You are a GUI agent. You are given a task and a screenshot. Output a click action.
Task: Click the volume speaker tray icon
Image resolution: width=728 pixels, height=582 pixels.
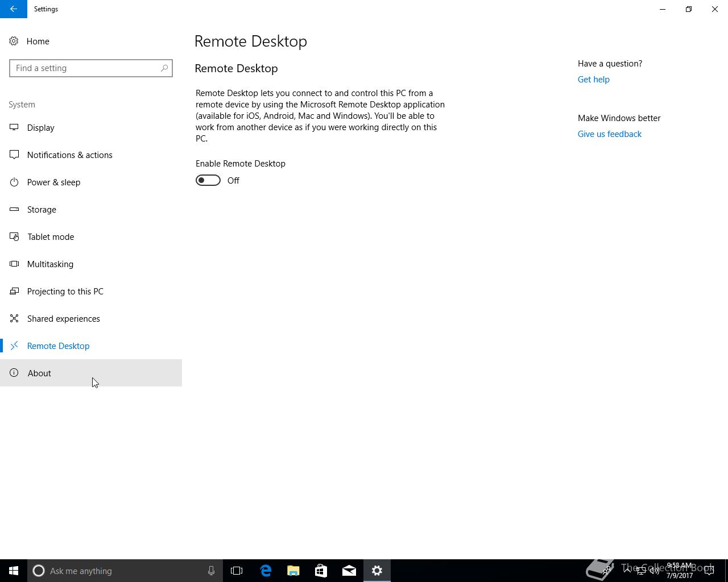coord(655,571)
